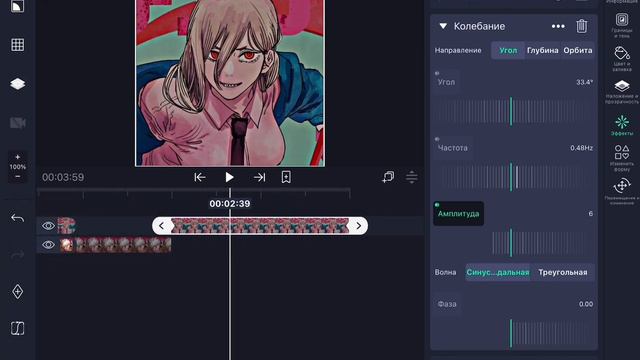
Task: Open the background/aspect icon in the left sidebar
Action: click(x=18, y=6)
